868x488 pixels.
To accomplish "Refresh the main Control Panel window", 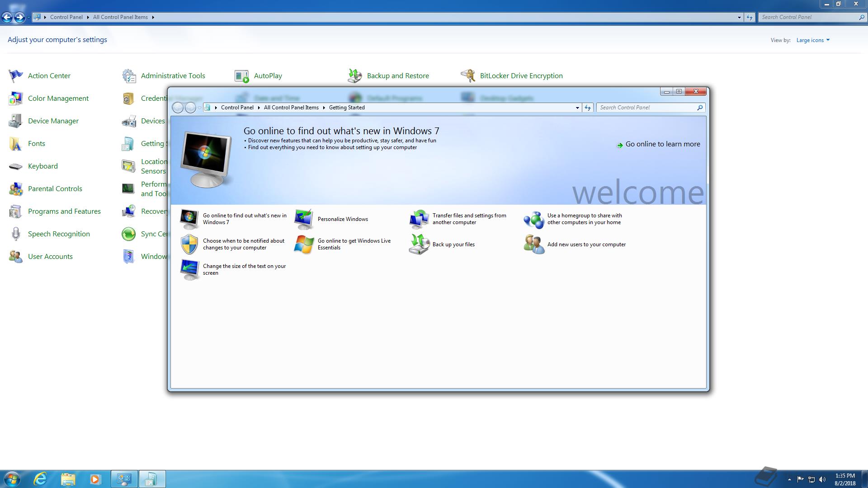I will click(x=750, y=17).
